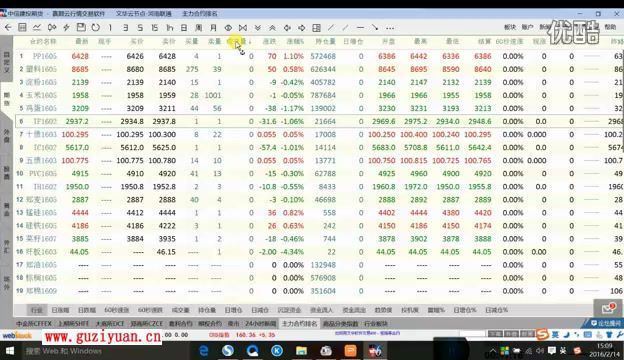The width and height of the screenshot is (624, 360).
Task: Click the save disk icon in toolbar
Action: (x=81, y=27)
